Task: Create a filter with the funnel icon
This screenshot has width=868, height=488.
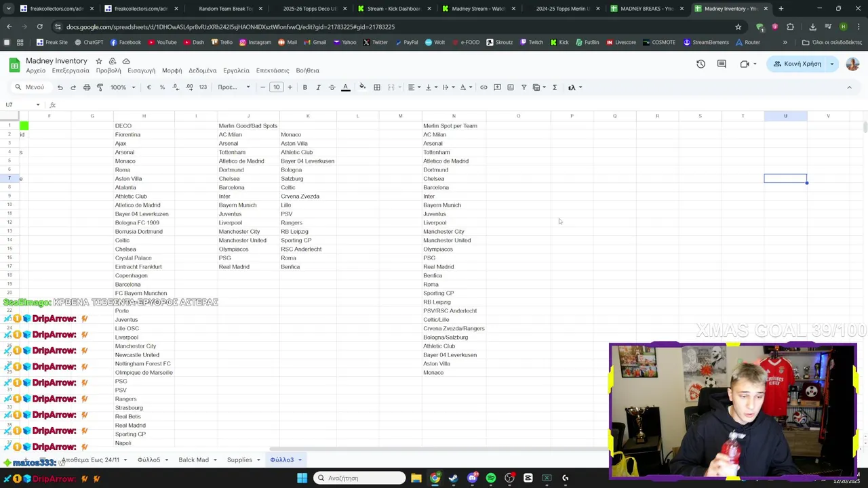Action: tap(524, 87)
